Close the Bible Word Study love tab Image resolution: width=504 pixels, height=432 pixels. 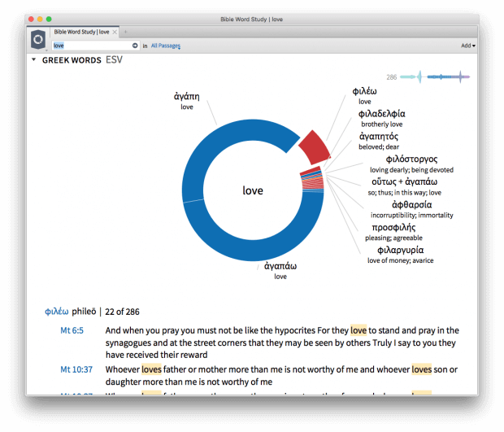coord(115,32)
